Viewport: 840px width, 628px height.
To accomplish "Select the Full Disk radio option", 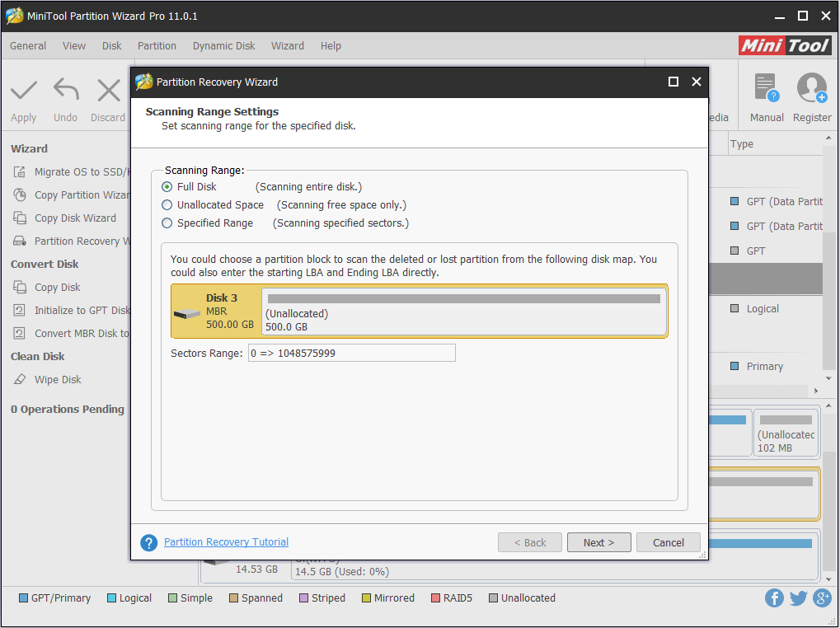I will click(x=167, y=187).
